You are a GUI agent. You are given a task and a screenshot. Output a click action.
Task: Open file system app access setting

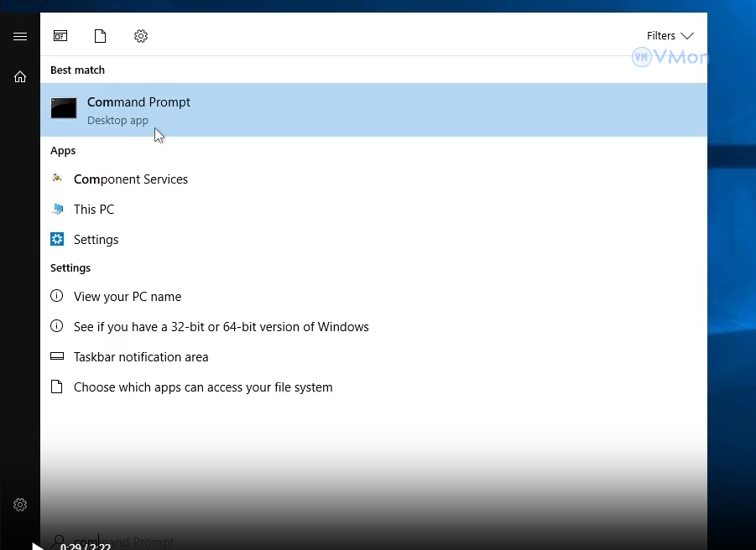click(x=203, y=387)
